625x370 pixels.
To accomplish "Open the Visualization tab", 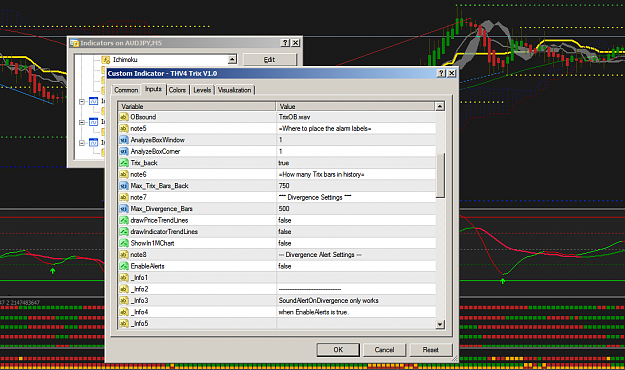I will click(234, 90).
